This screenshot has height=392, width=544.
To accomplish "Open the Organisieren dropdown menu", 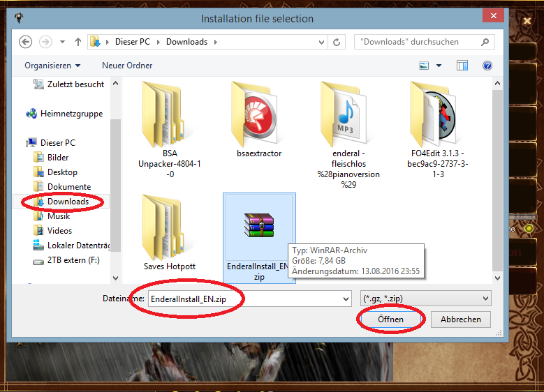I will [x=52, y=66].
